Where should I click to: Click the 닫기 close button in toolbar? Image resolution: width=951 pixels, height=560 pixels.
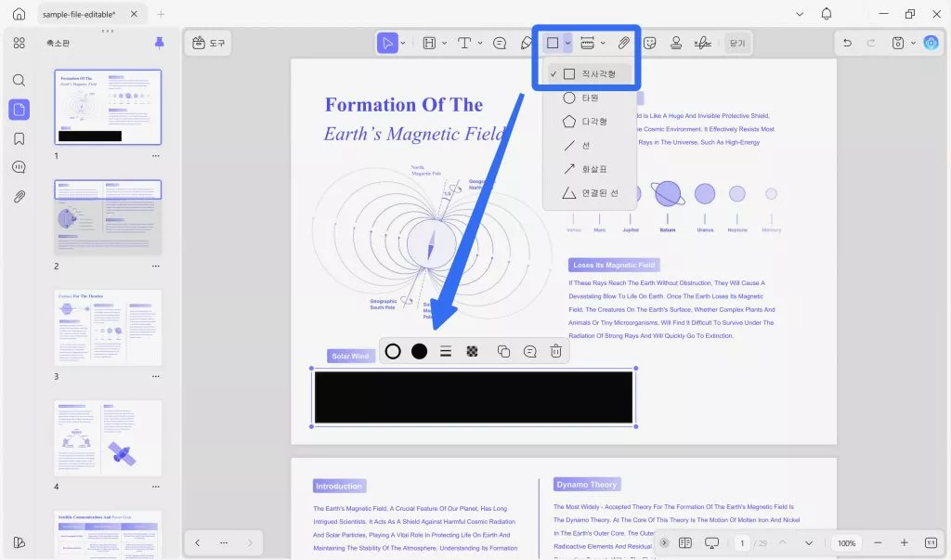(x=736, y=43)
